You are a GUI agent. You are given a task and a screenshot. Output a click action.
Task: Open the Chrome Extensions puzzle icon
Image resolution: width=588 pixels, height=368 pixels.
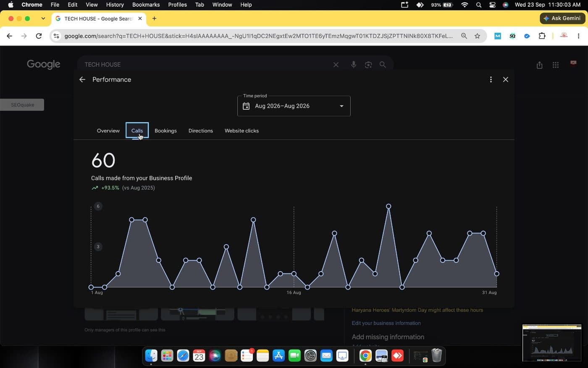click(542, 36)
